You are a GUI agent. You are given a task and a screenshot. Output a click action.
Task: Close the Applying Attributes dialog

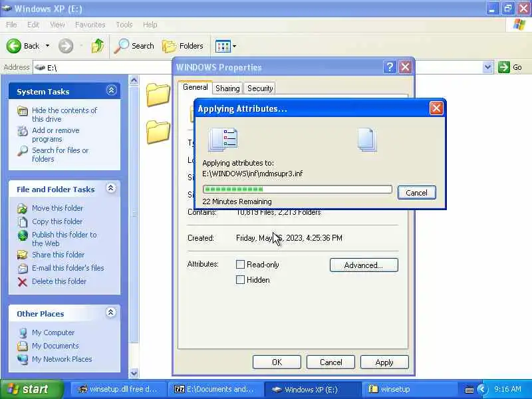click(436, 108)
